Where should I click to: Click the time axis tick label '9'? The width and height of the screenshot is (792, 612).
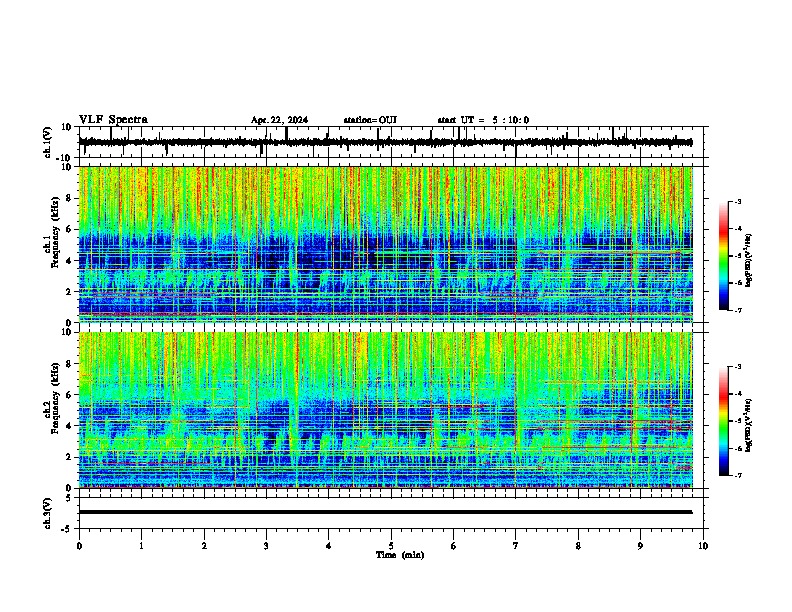[x=640, y=546]
